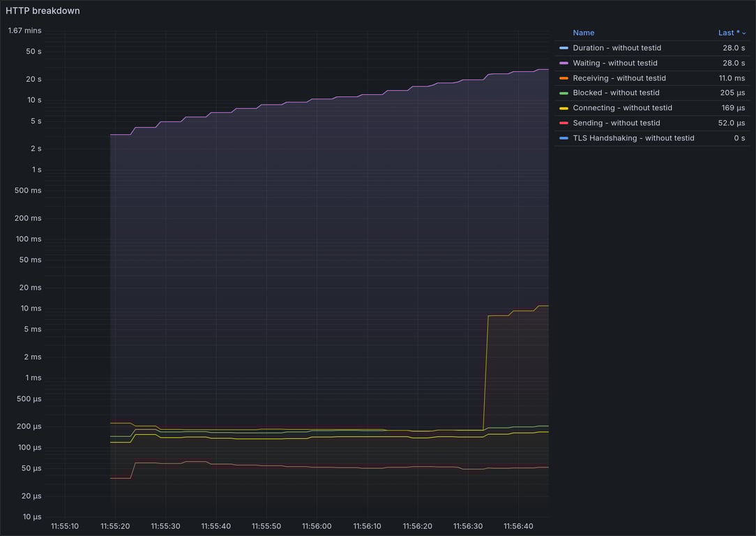Click the 11.0 ms Receiving last value
The height and width of the screenshot is (536, 756).
(732, 77)
